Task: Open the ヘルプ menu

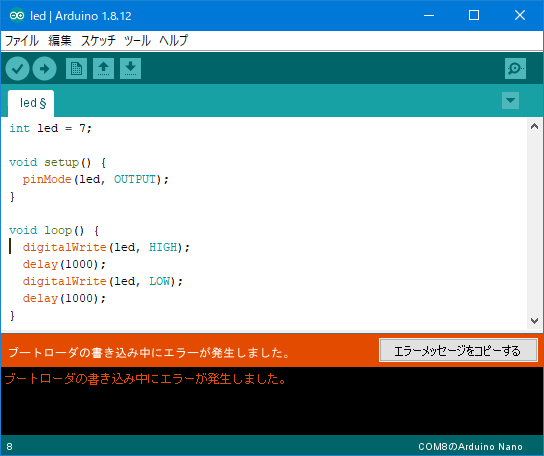Action: [x=173, y=41]
